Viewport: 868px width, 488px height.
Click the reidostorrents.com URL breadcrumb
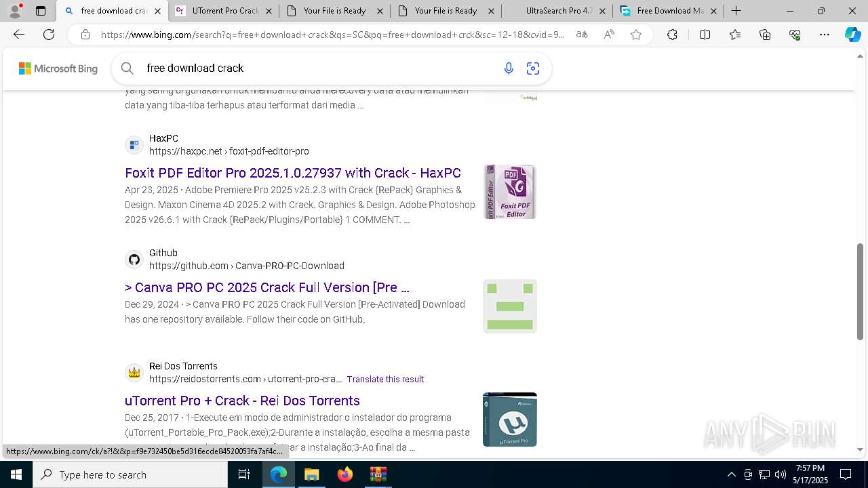point(245,379)
